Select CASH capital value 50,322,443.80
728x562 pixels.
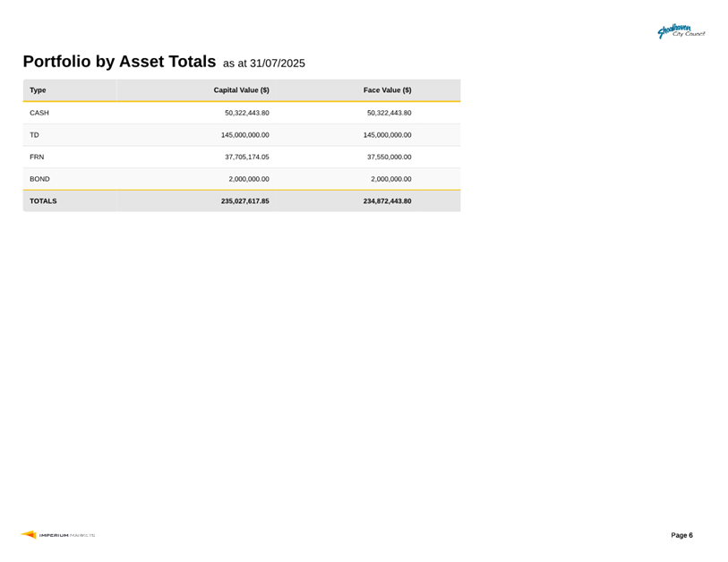pyautogui.click(x=246, y=113)
